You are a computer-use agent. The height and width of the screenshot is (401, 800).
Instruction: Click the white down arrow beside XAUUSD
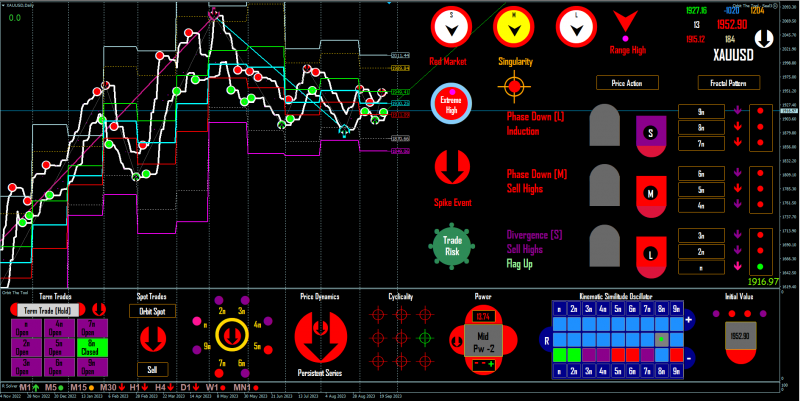coord(764,39)
